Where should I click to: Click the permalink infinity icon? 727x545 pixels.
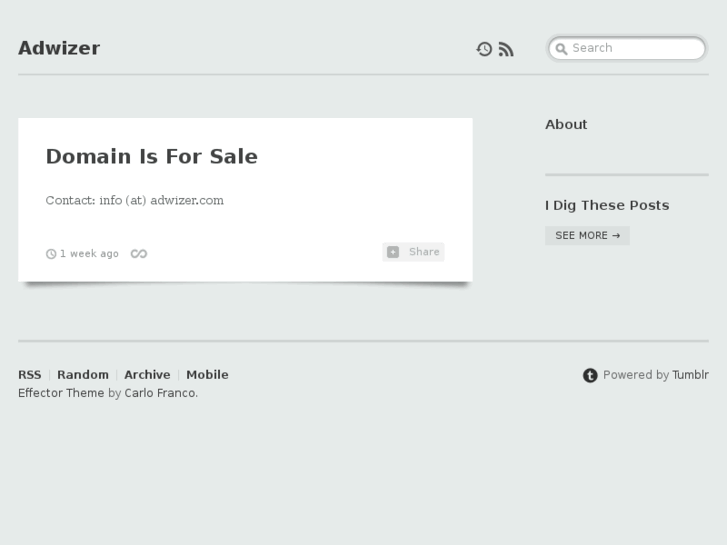tap(139, 254)
